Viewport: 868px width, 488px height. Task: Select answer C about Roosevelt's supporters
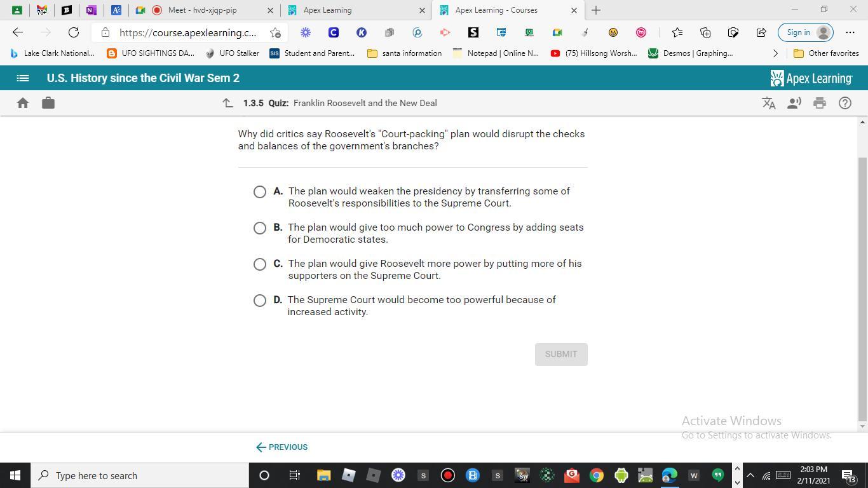(260, 264)
